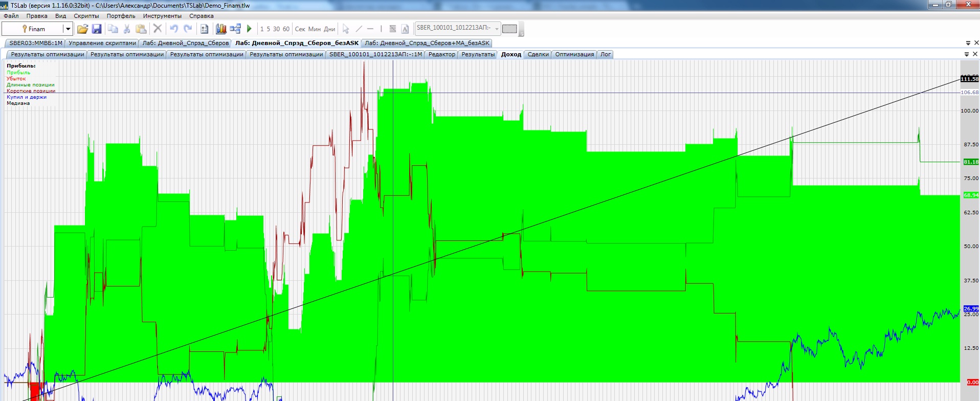The height and width of the screenshot is (401, 980).
Task: Click the blue 26.99 value label on axis
Action: tap(971, 308)
